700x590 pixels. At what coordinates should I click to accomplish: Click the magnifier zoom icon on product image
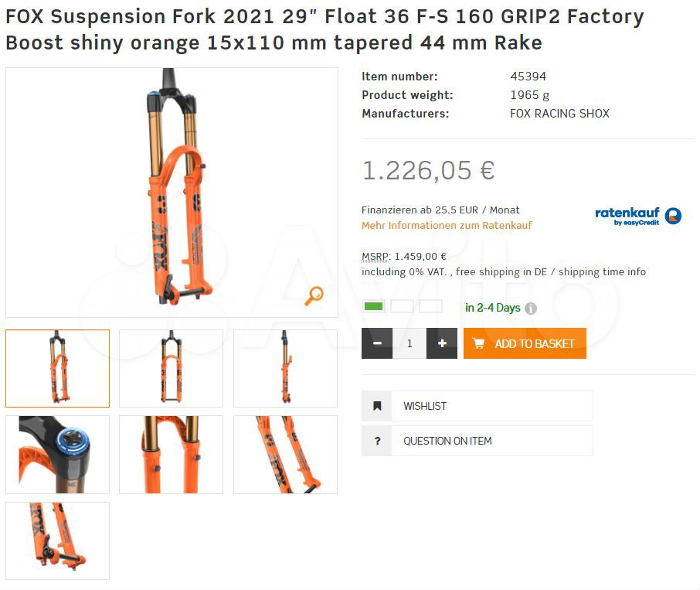(314, 295)
